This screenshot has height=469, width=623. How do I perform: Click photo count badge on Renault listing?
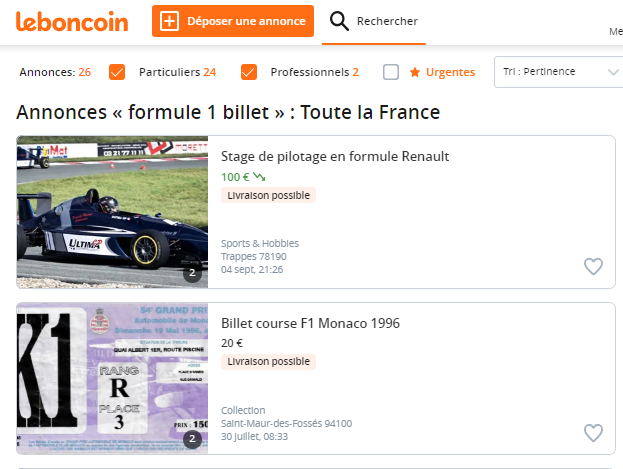(x=192, y=271)
